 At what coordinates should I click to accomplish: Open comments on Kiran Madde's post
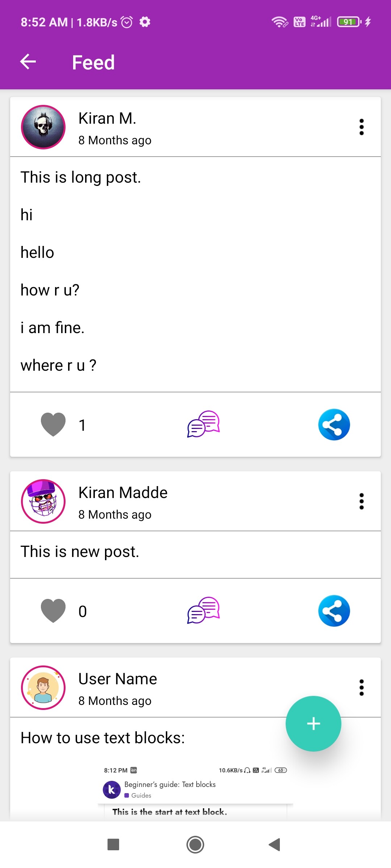click(x=203, y=610)
